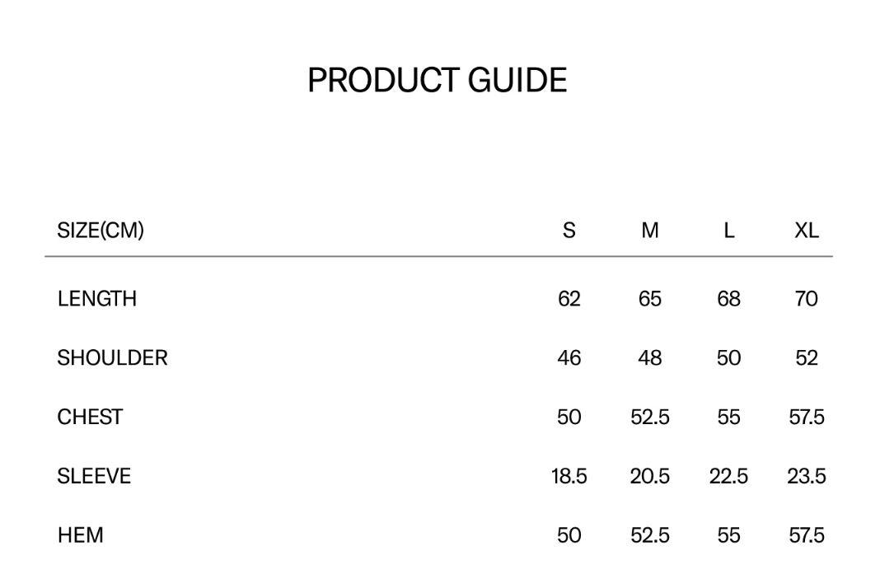Click chest value 55 for size L

pyautogui.click(x=728, y=417)
